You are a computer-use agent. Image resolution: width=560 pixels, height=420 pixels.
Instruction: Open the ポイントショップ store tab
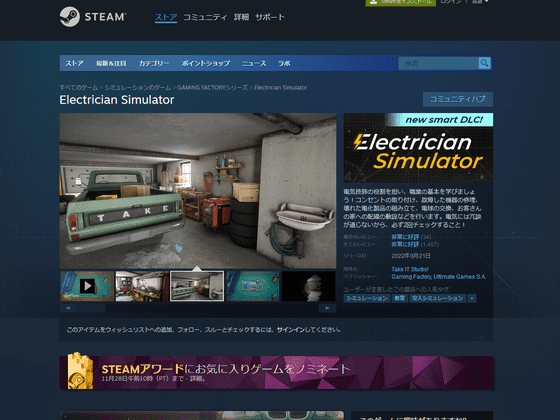(x=206, y=63)
